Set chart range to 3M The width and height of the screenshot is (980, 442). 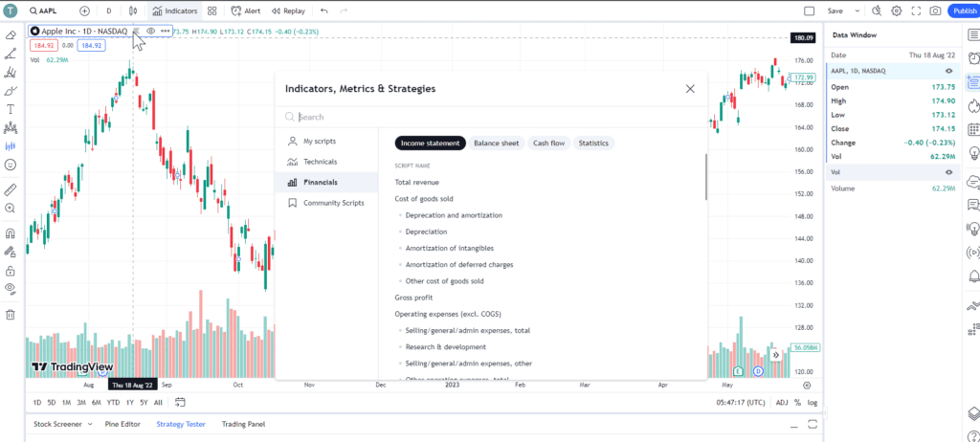tap(81, 403)
